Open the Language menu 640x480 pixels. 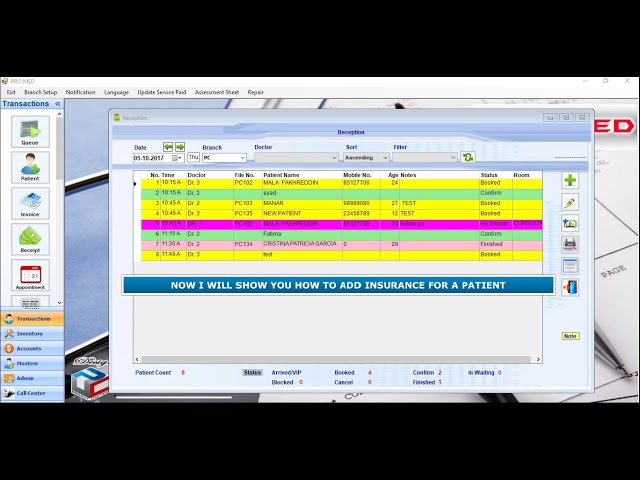click(116, 92)
